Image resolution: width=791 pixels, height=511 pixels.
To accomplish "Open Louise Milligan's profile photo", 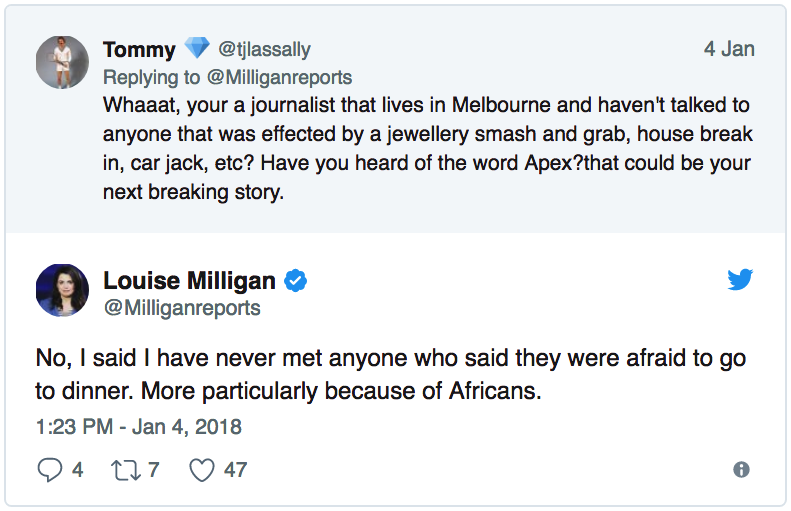I will tap(62, 292).
